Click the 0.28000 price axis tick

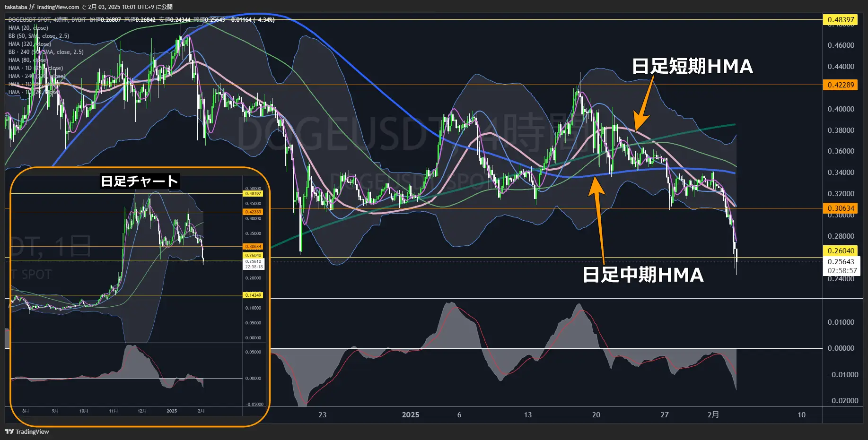tap(841, 236)
